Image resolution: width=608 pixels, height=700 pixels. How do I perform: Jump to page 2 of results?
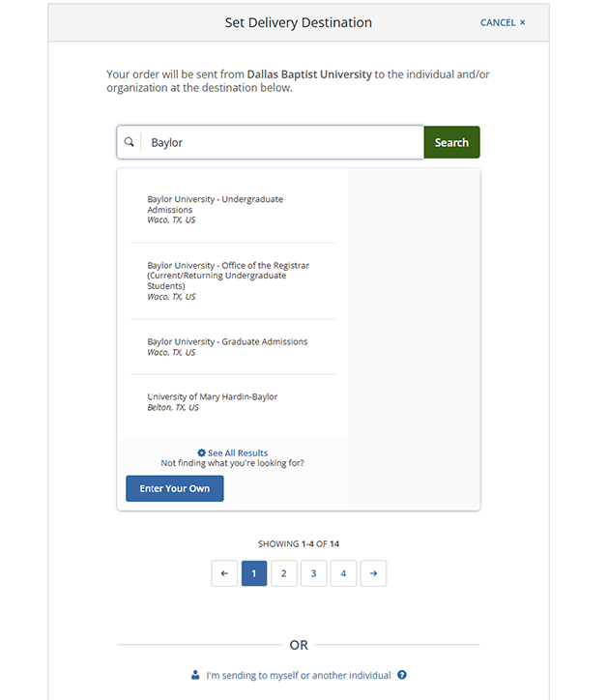point(283,573)
